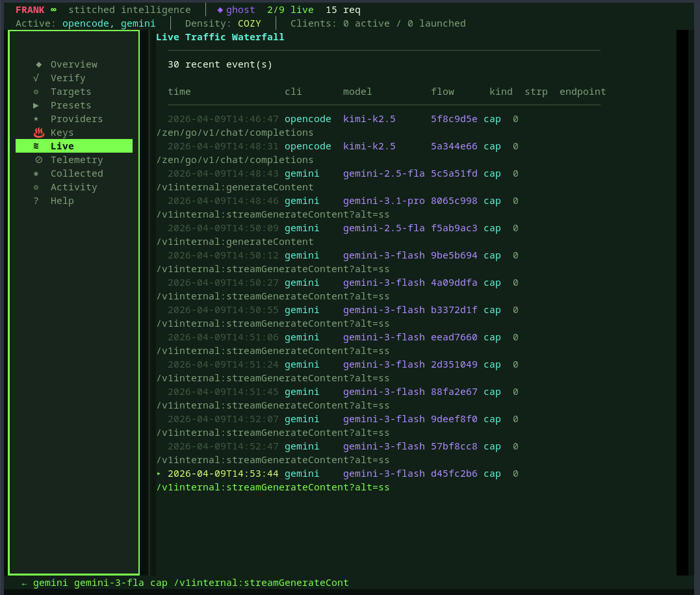The image size is (700, 595).
Task: Click the diamond icon beside Overview
Action: 38,64
